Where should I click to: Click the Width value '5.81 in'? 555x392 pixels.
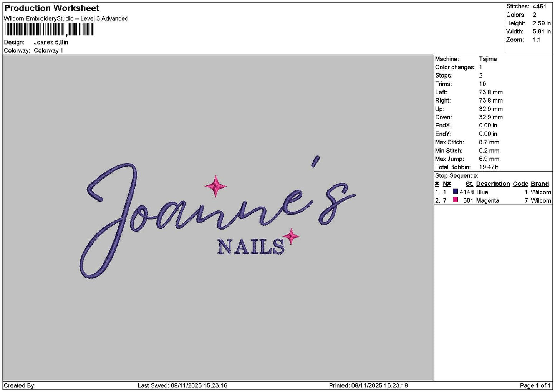(x=542, y=31)
